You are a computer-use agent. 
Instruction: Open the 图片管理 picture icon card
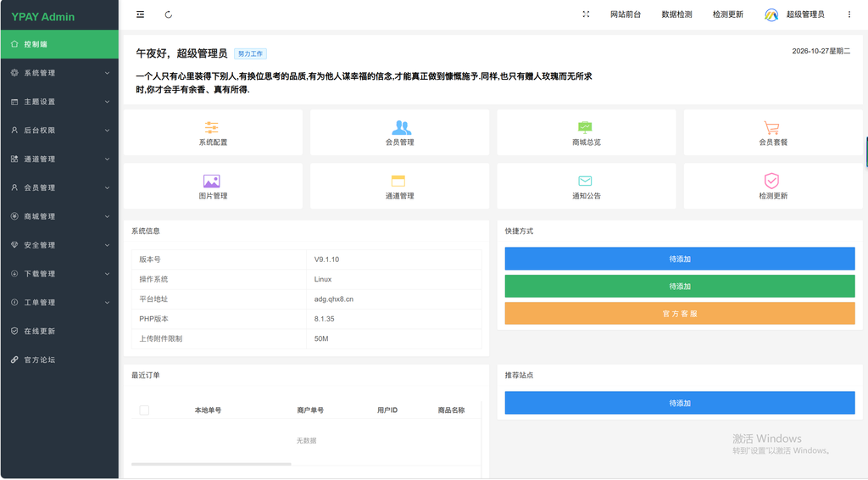(211, 181)
